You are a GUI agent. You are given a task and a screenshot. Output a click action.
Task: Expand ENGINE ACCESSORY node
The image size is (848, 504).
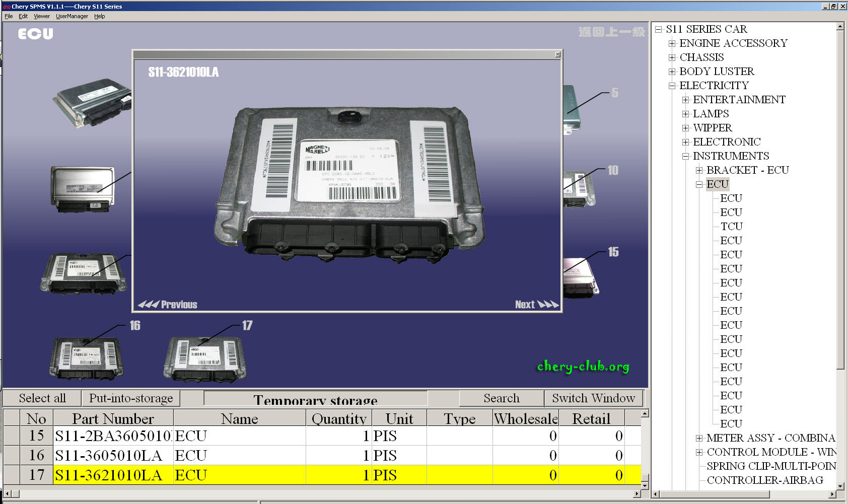tap(672, 43)
